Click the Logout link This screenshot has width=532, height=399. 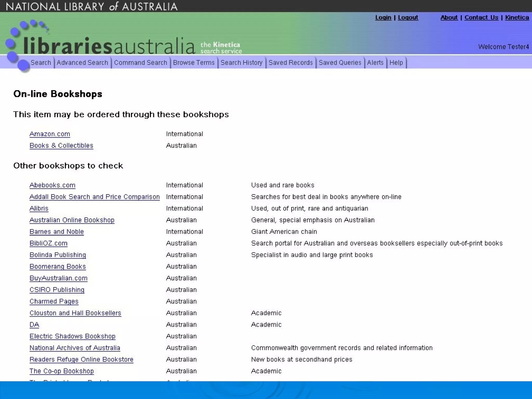(408, 17)
